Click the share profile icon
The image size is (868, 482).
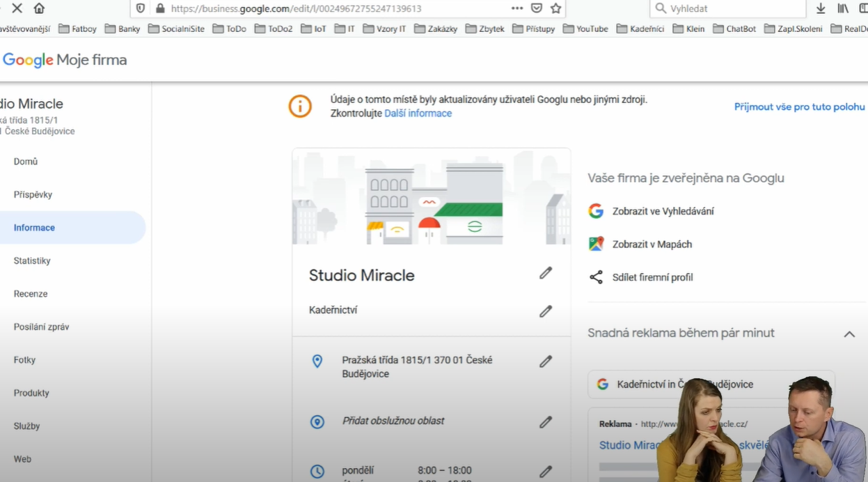point(596,277)
